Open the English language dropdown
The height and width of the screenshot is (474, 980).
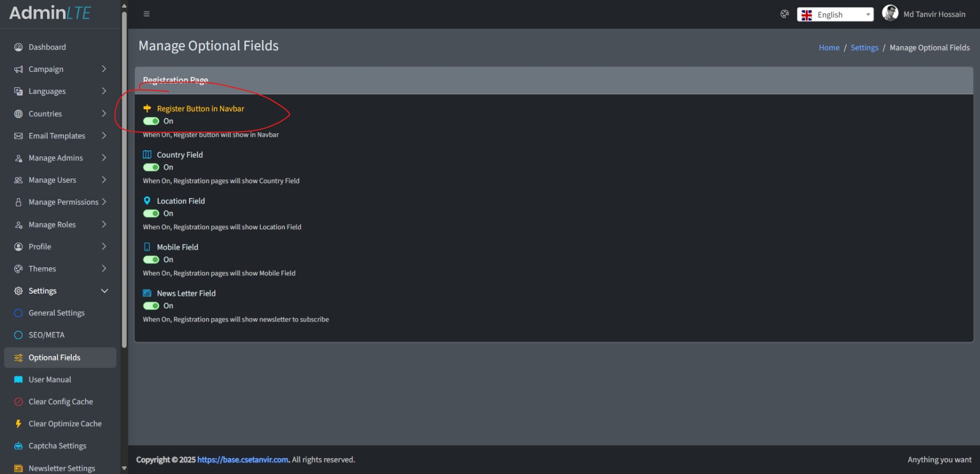835,15
